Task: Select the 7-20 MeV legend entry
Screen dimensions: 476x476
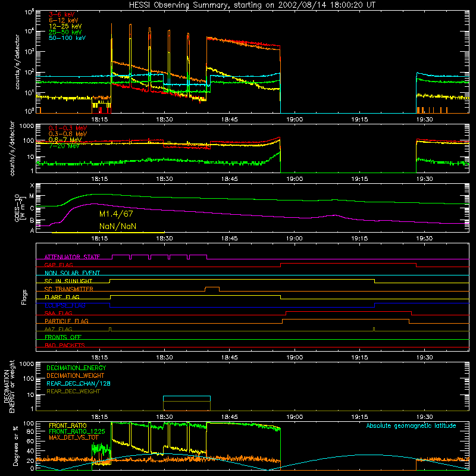Action: tap(64, 146)
